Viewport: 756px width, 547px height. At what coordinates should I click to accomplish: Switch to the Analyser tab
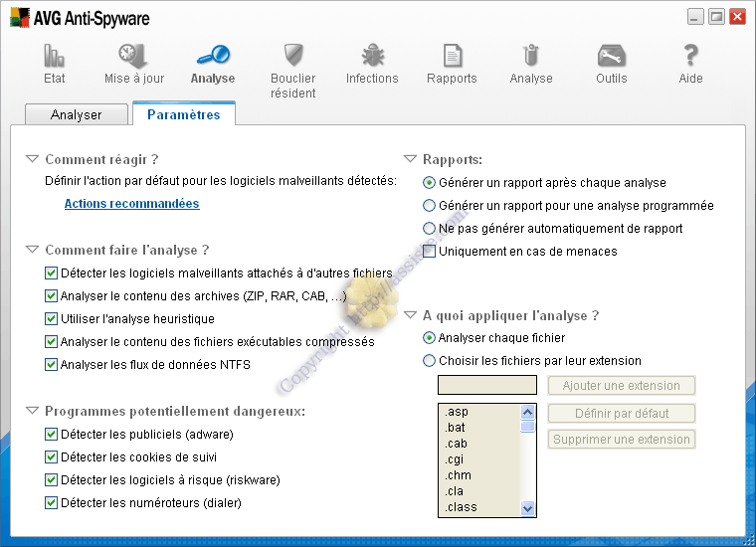[77, 114]
